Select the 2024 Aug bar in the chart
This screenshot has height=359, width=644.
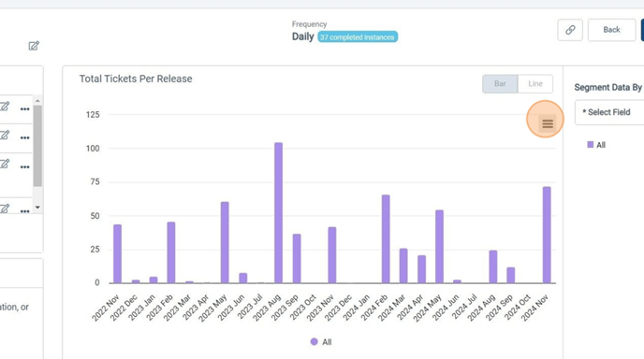click(x=493, y=266)
